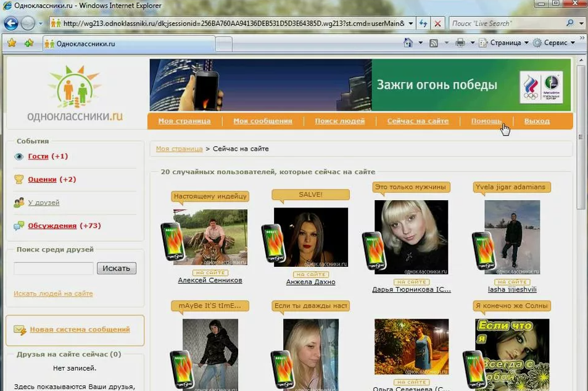Open Favorites Center star icon
588x391 pixels.
12,43
